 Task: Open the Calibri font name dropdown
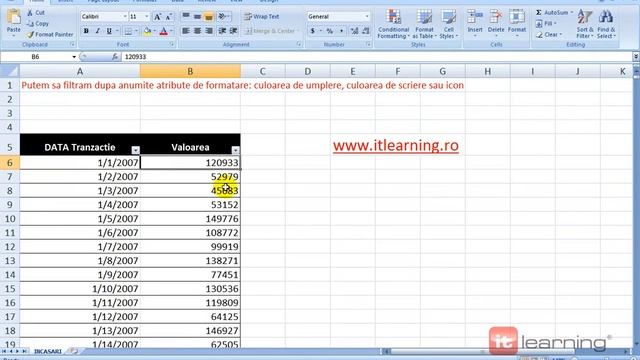click(x=125, y=17)
